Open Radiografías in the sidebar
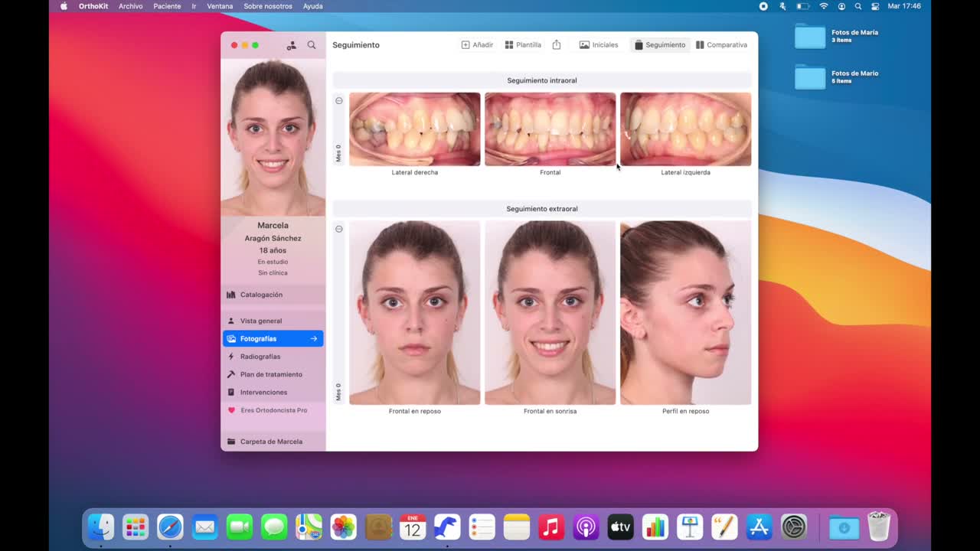 pos(273,357)
